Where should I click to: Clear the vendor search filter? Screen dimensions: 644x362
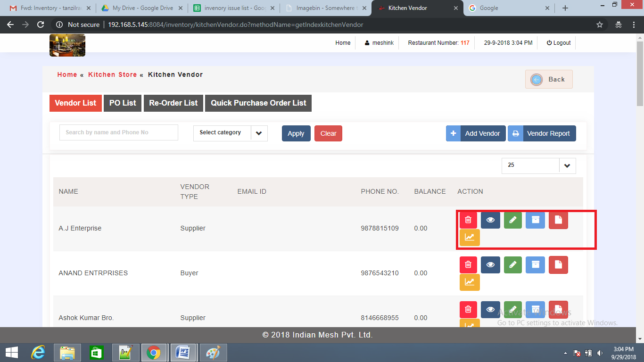click(328, 133)
